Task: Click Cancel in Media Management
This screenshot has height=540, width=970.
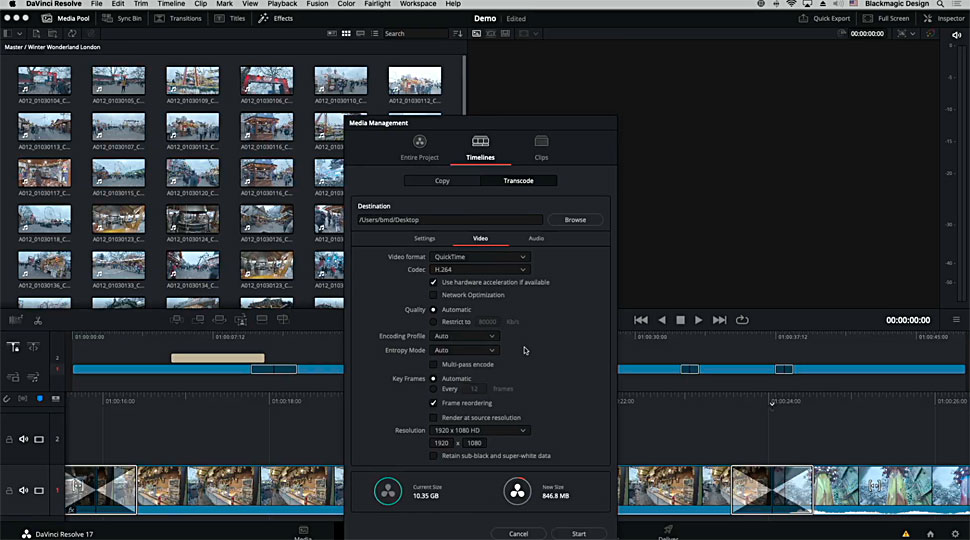Action: [518, 534]
